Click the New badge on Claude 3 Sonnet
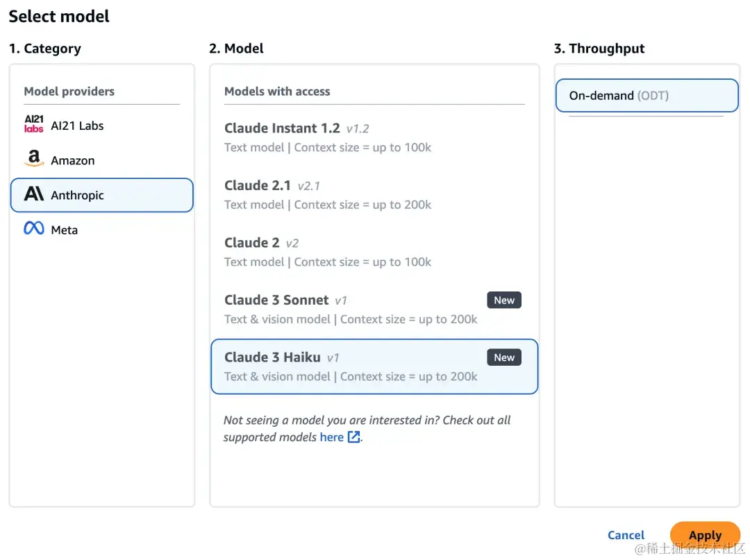Image resolution: width=750 pixels, height=560 pixels. pyautogui.click(x=503, y=300)
